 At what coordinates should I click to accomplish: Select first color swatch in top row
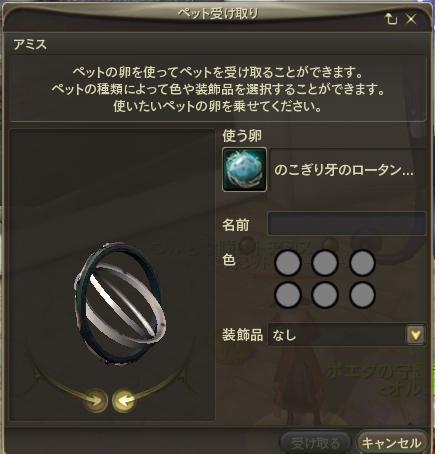pos(288,263)
